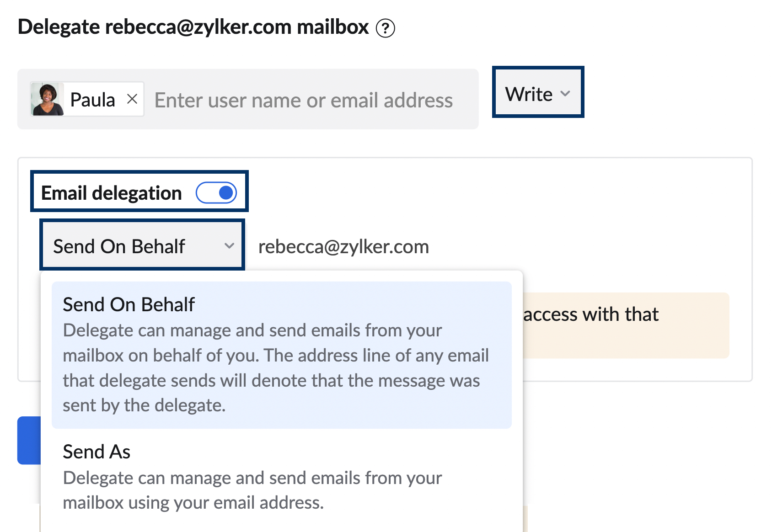Click the Paula name in the chip
Image resolution: width=772 pixels, height=532 pixels.
pyautogui.click(x=92, y=100)
